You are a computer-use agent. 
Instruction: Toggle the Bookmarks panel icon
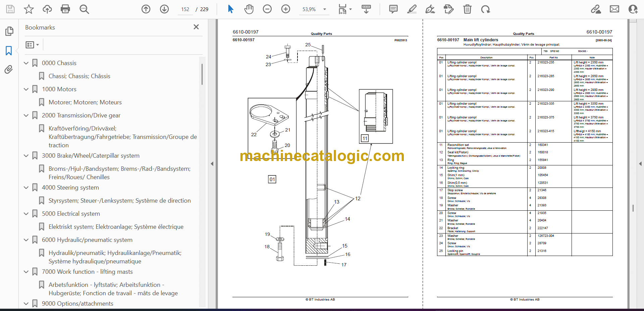click(9, 51)
